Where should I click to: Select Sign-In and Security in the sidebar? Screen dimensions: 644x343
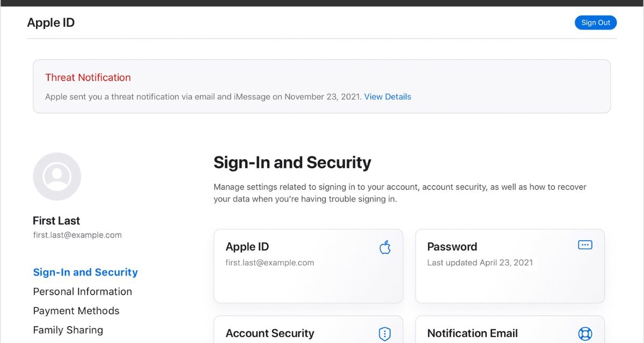click(x=85, y=272)
